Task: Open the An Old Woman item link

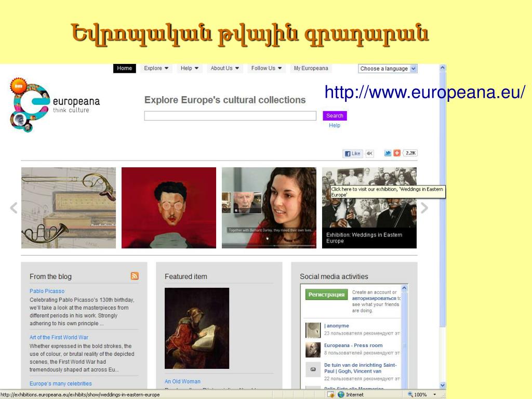Action: tap(182, 381)
